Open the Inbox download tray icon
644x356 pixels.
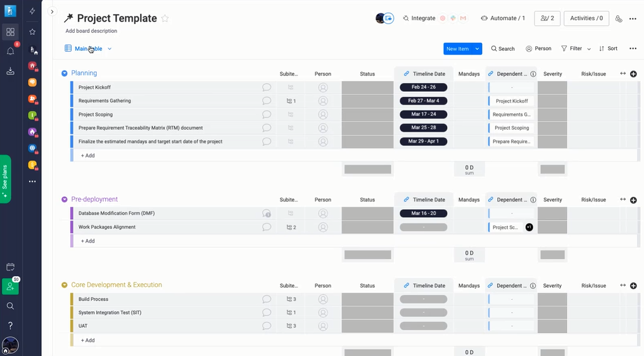click(10, 71)
